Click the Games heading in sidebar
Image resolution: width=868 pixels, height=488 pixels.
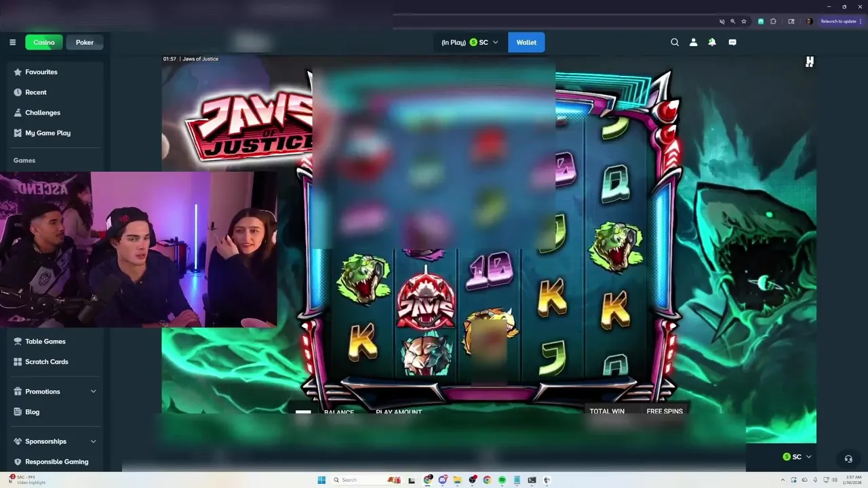[x=24, y=161]
